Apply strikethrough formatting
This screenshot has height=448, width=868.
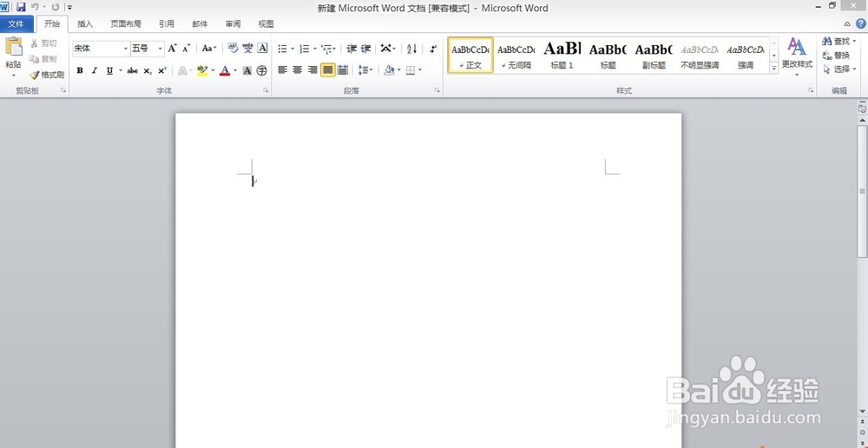click(132, 70)
